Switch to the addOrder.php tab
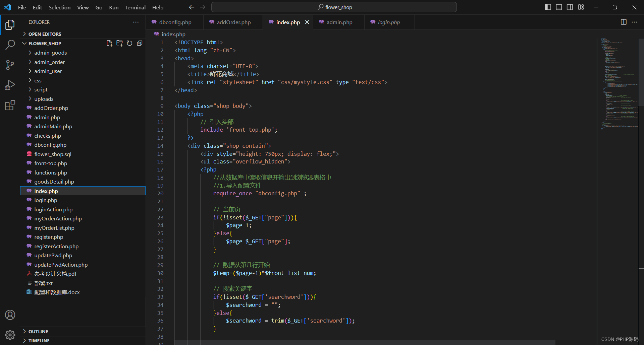This screenshot has height=345, width=644. point(233,22)
